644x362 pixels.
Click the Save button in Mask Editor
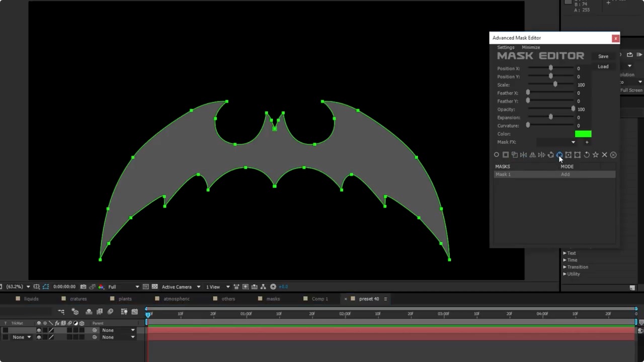pos(603,56)
